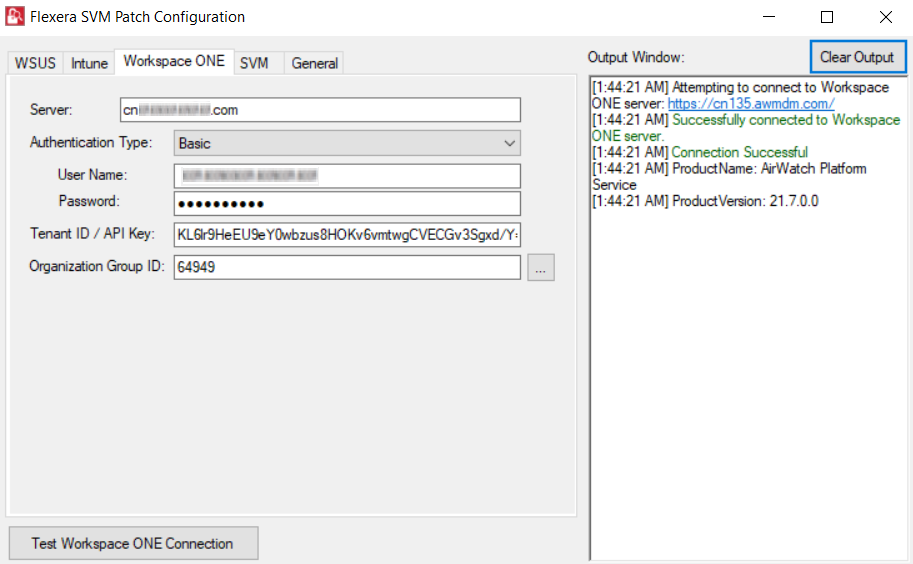The image size is (913, 564).
Task: Minimize the Patch Configuration window
Action: [768, 17]
